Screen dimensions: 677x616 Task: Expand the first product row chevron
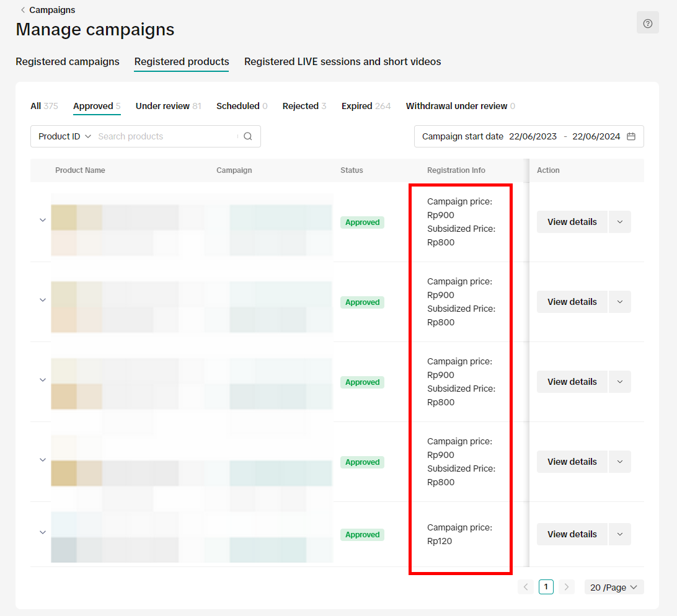coord(43,220)
